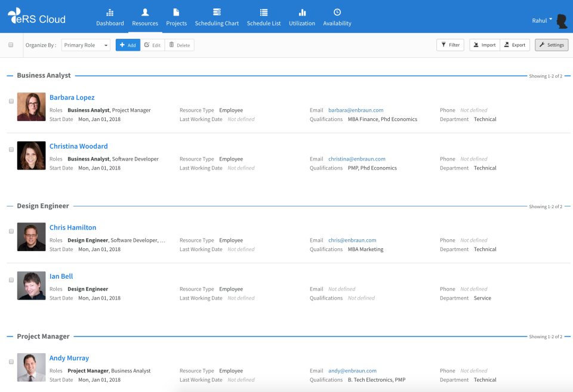573x392 pixels.
Task: Open the Dashboard icon in navigation
Action: (x=110, y=13)
